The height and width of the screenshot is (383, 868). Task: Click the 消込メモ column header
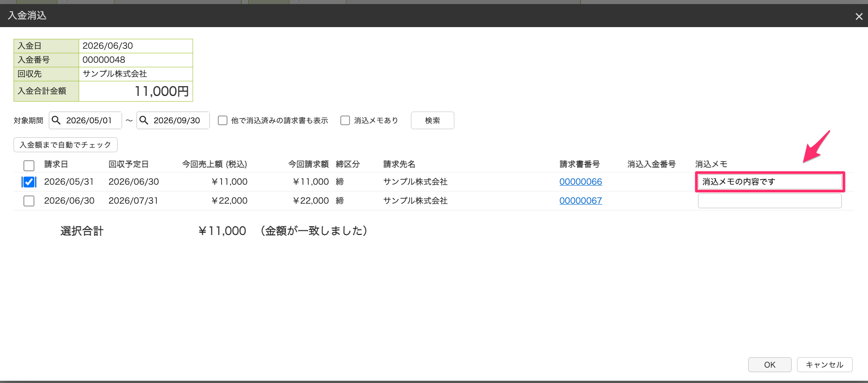[711, 164]
